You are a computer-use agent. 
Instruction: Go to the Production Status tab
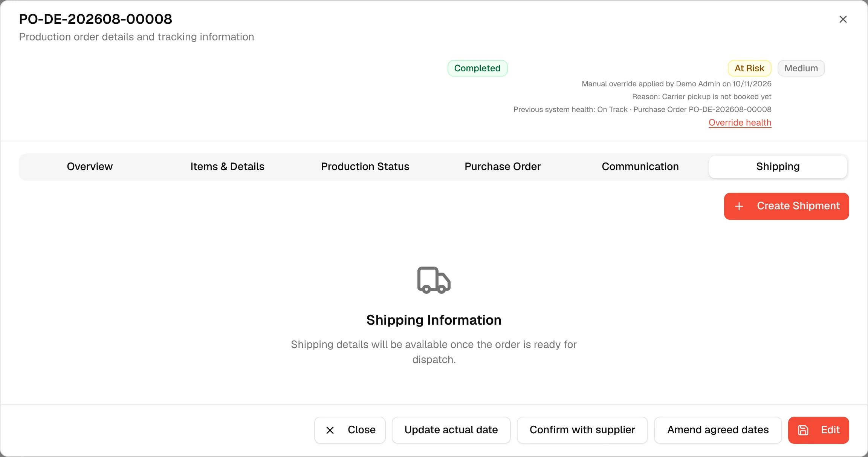pyautogui.click(x=365, y=167)
